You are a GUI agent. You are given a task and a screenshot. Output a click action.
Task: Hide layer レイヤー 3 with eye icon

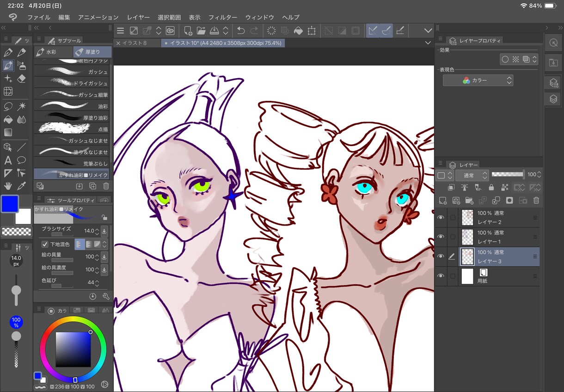click(x=441, y=256)
